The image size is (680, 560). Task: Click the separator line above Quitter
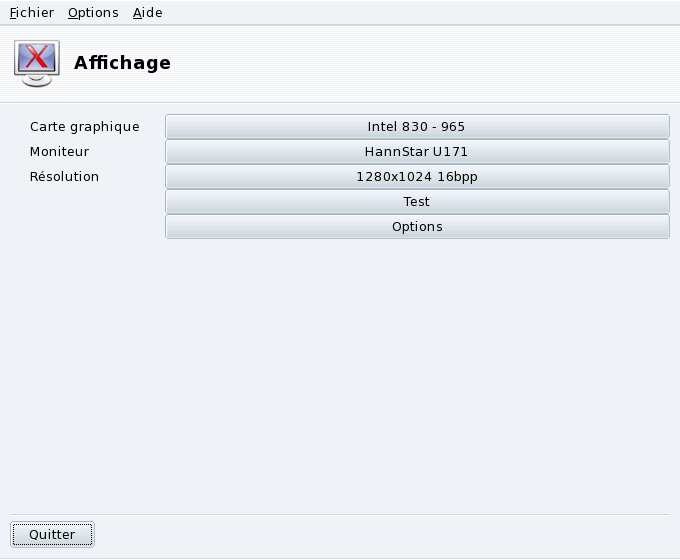click(x=340, y=515)
